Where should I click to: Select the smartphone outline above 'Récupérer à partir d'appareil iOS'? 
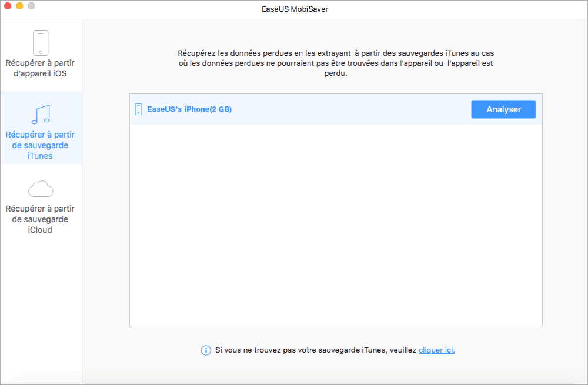click(x=41, y=42)
